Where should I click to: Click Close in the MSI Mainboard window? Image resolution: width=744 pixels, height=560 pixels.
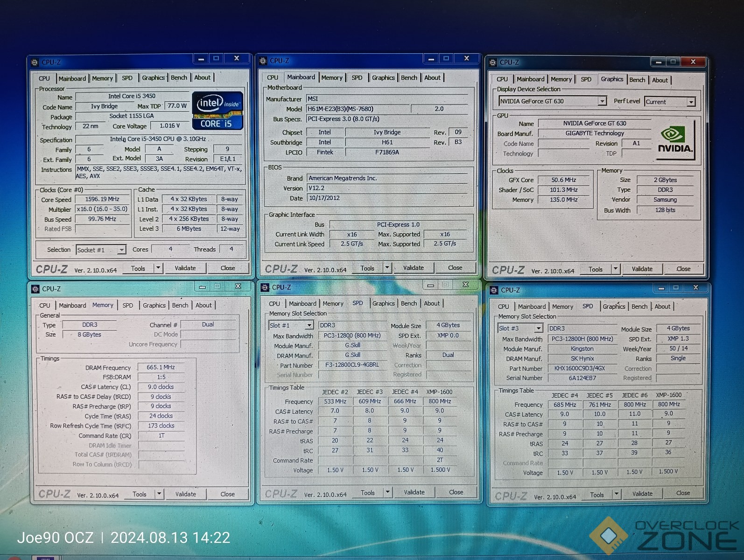(x=455, y=268)
